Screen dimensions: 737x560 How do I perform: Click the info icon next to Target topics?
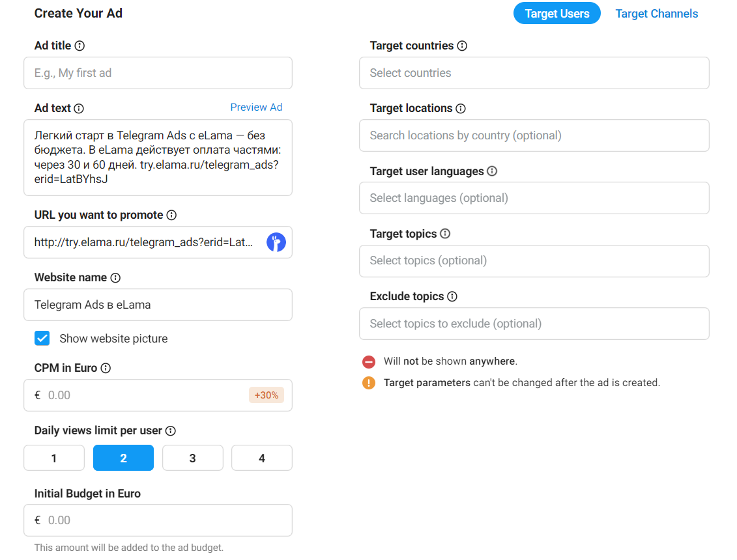point(445,234)
